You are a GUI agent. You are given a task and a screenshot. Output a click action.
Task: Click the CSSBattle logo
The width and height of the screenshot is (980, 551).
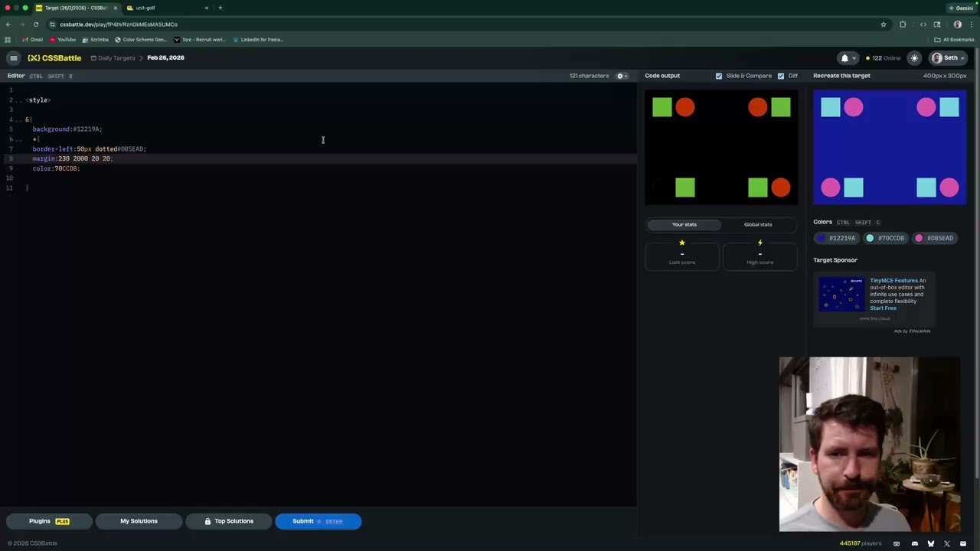54,58
